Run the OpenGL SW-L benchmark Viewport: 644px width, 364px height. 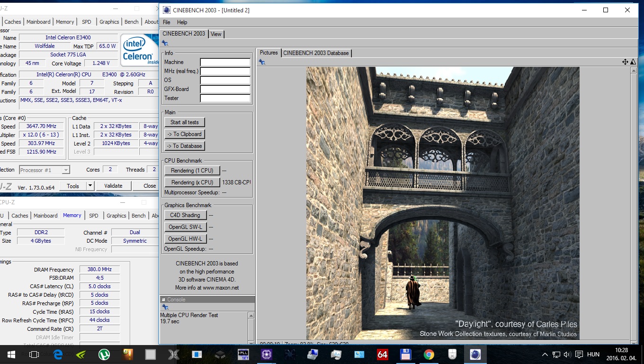(185, 227)
